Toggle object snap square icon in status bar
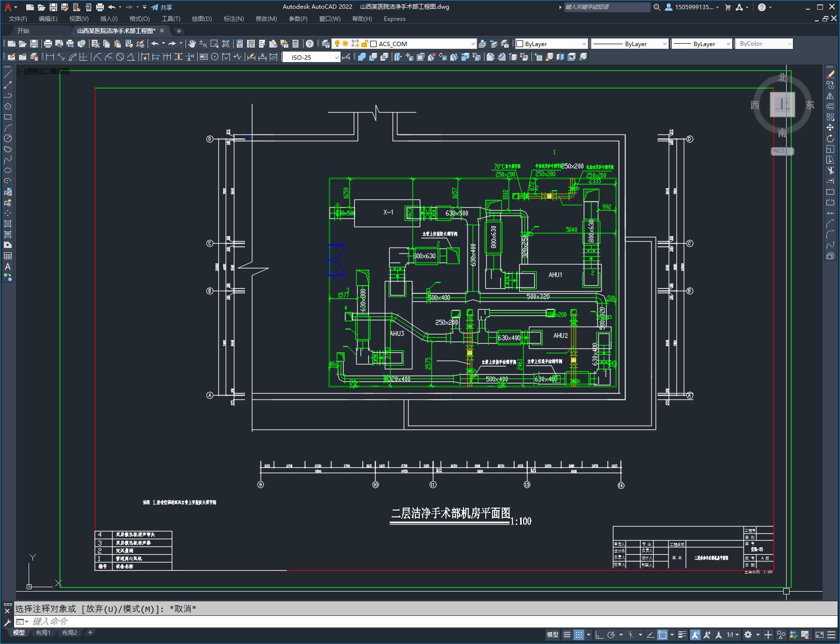The image size is (840, 644). pos(662,635)
